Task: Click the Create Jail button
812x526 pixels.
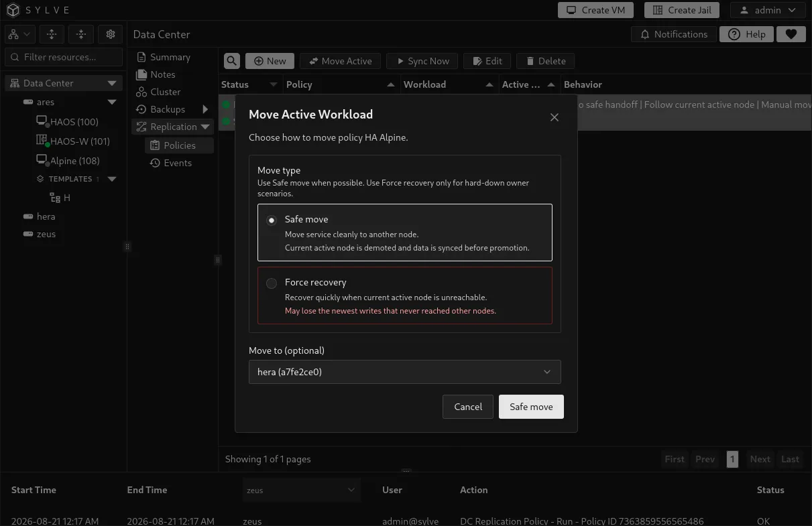Action: (x=682, y=10)
